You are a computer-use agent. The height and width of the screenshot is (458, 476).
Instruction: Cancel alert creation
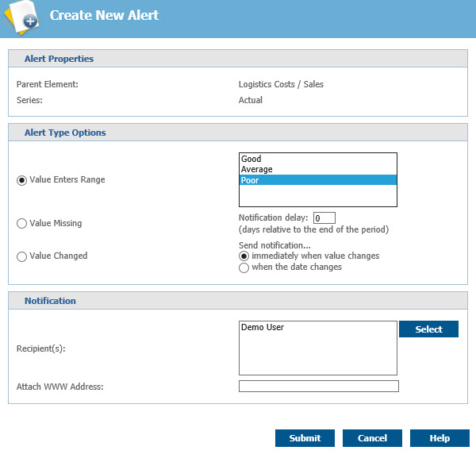click(x=372, y=438)
